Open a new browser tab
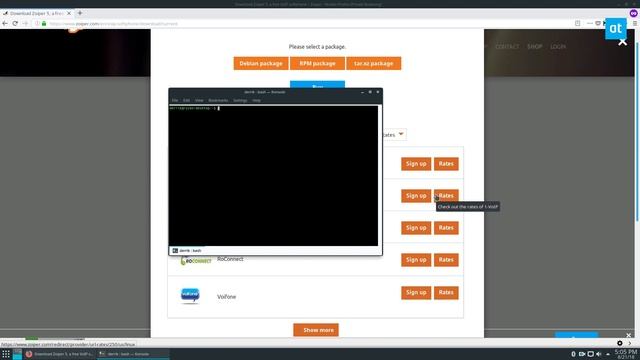This screenshot has height=360, width=640. click(x=80, y=13)
